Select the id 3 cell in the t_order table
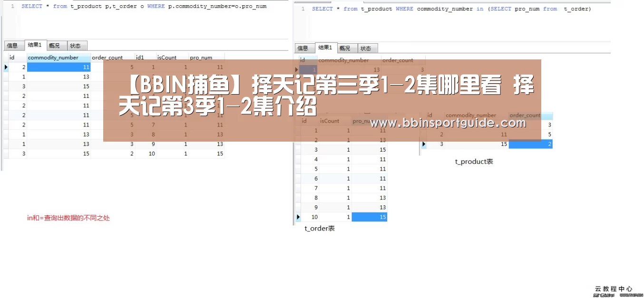The height and width of the screenshot is (298, 644). 310,150
